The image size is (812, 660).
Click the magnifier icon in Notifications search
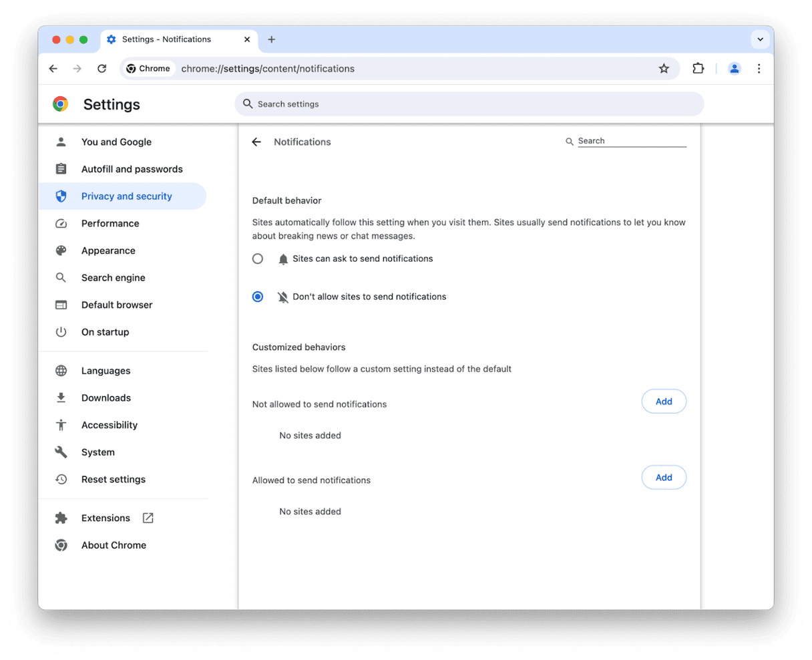click(570, 142)
